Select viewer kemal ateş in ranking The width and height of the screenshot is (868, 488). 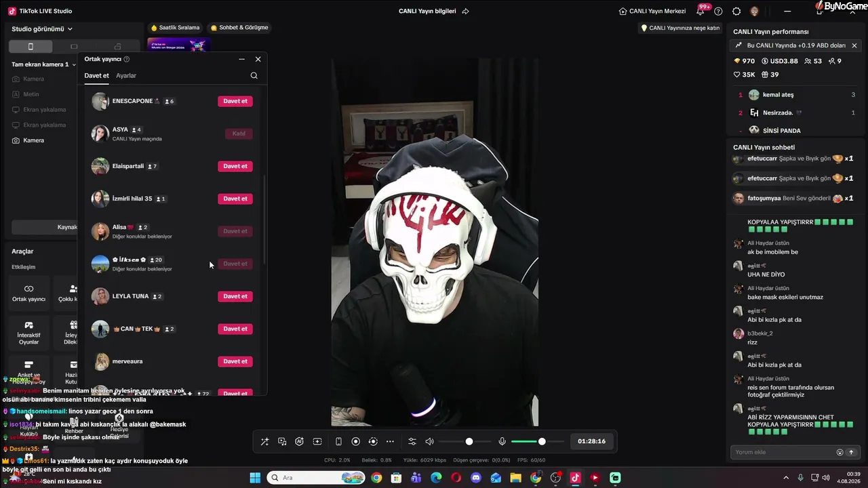click(x=797, y=95)
